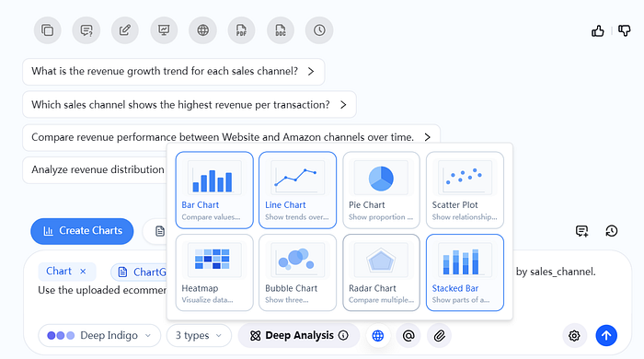Open suggestion comparing Website and Amazon channels

[x=231, y=137]
